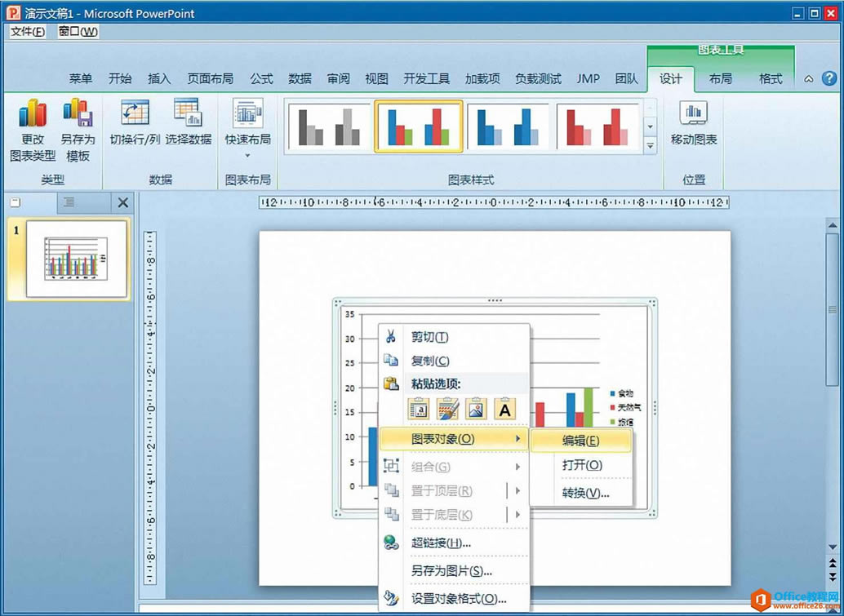Open the Insert (插入) ribbon tab
The width and height of the screenshot is (844, 616).
[159, 78]
